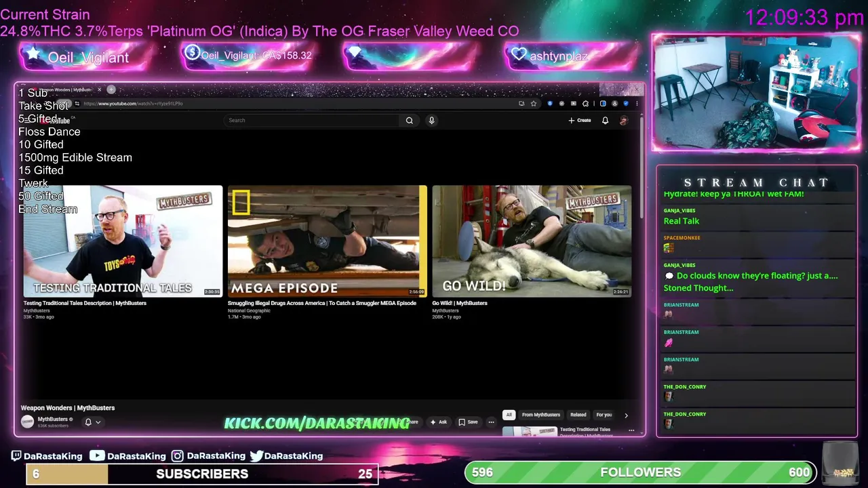The image size is (868, 488).
Task: Click the Oeil_Vigilant CA$158.32 donation badge
Action: (x=247, y=56)
